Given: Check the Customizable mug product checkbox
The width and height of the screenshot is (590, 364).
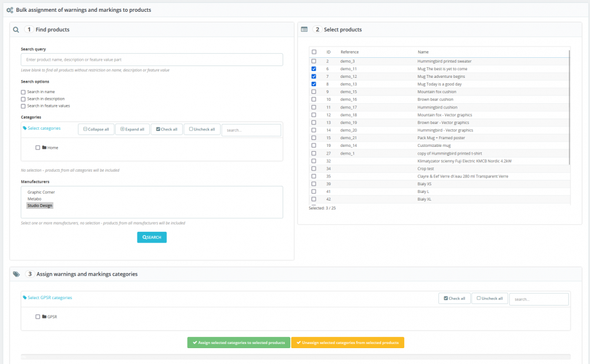Looking at the screenshot, I should click(314, 145).
